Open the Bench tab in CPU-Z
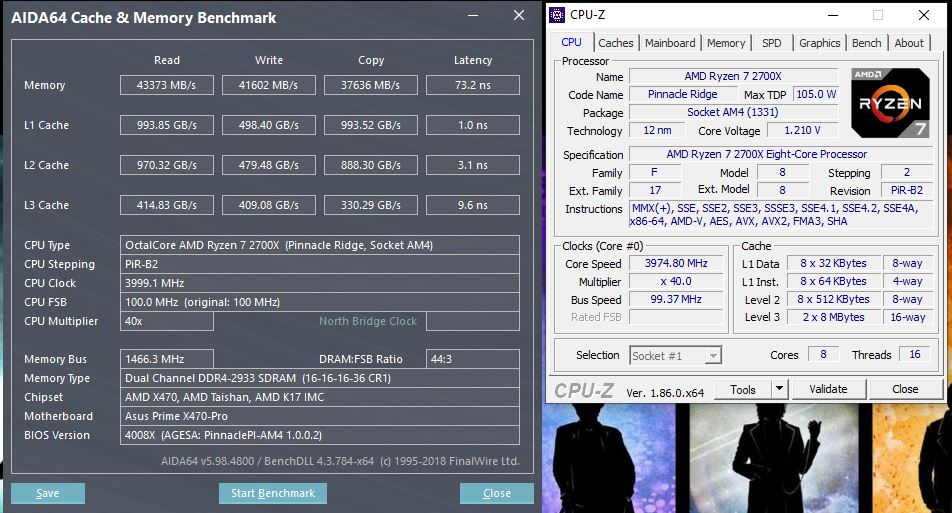The height and width of the screenshot is (513, 952). 866,43
